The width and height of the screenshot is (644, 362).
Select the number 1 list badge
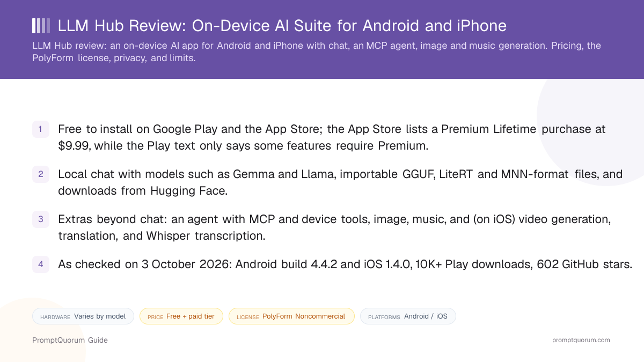click(41, 129)
